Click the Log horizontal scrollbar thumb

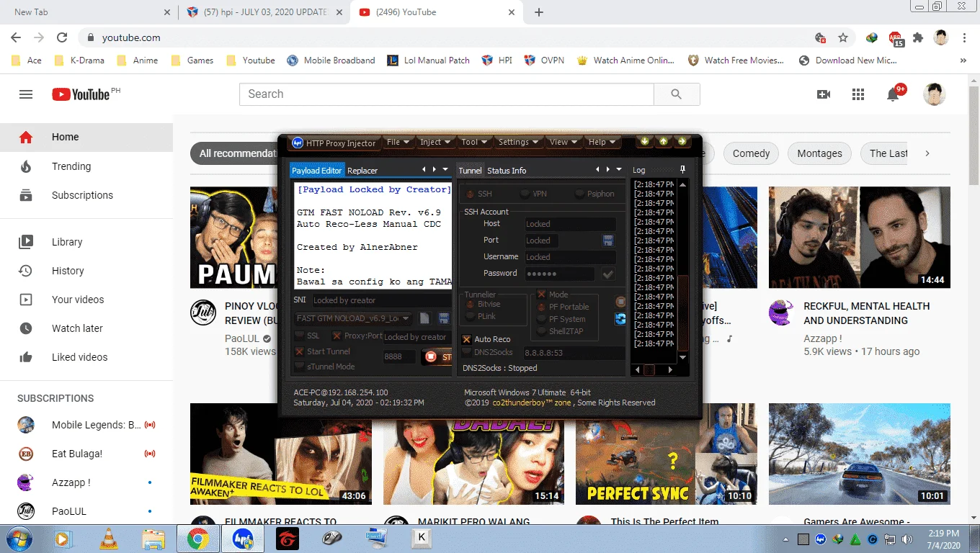pyautogui.click(x=649, y=369)
